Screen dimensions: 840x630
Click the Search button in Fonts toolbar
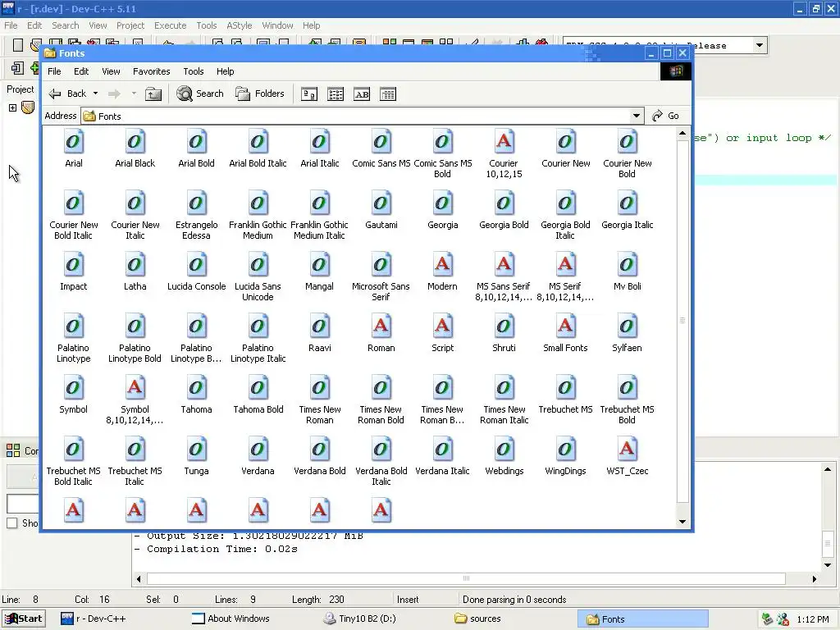(x=200, y=94)
